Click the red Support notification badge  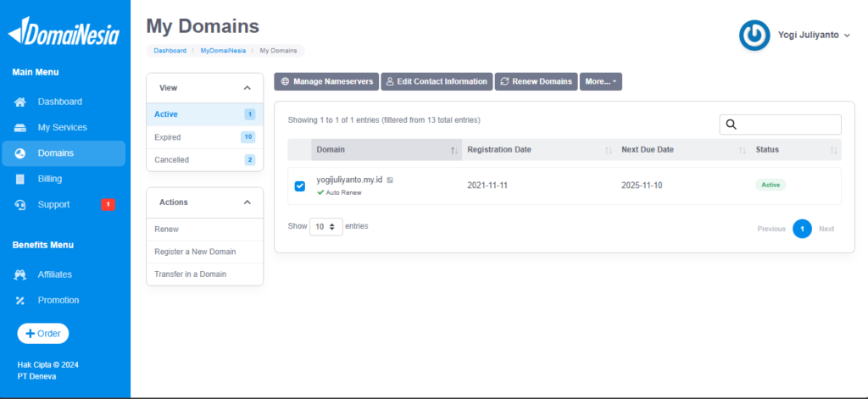click(108, 204)
